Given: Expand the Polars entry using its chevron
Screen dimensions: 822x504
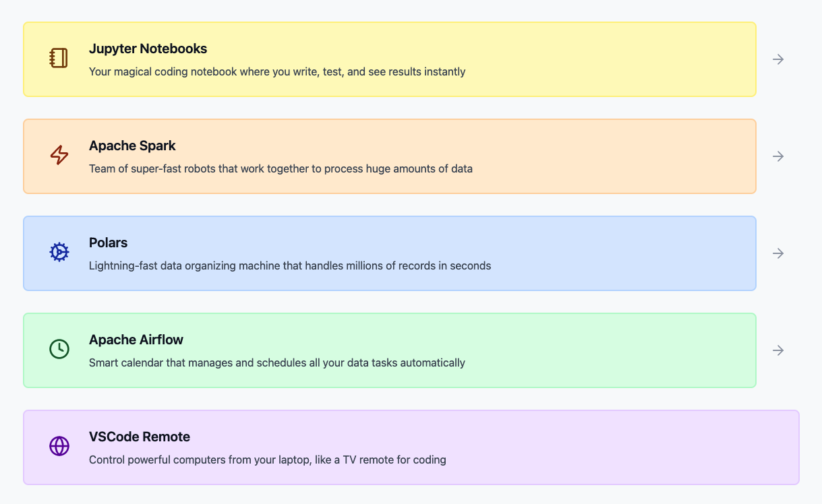Looking at the screenshot, I should click(778, 253).
